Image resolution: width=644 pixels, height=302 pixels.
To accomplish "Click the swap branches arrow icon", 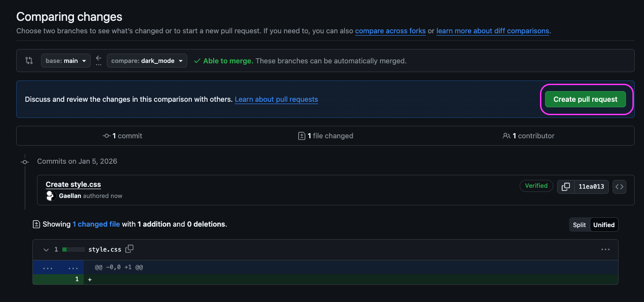I will coord(98,60).
